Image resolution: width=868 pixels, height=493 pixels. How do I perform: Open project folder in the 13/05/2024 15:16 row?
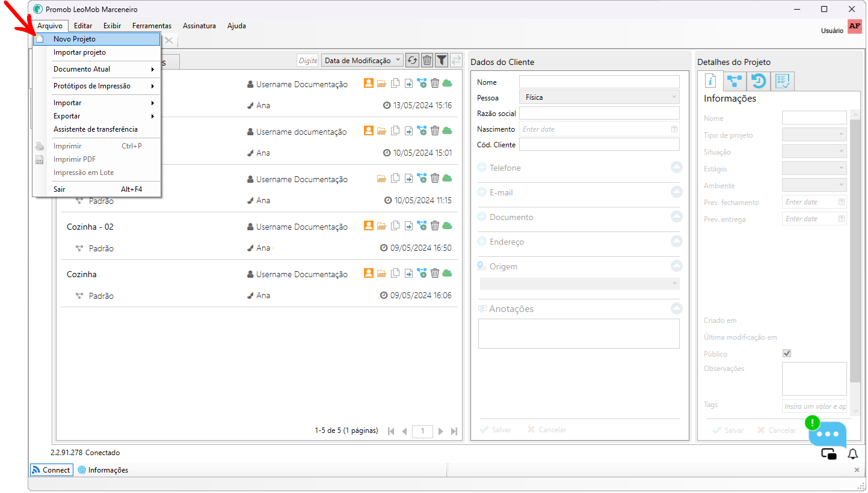point(382,84)
